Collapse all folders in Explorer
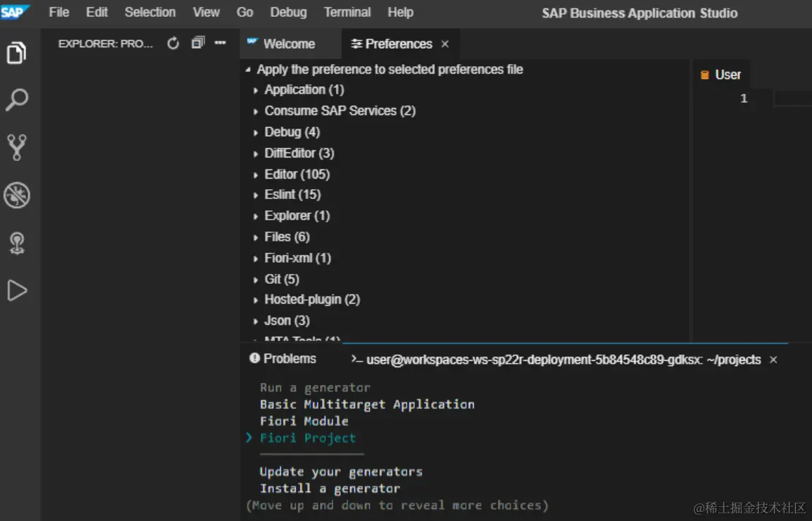 click(198, 43)
